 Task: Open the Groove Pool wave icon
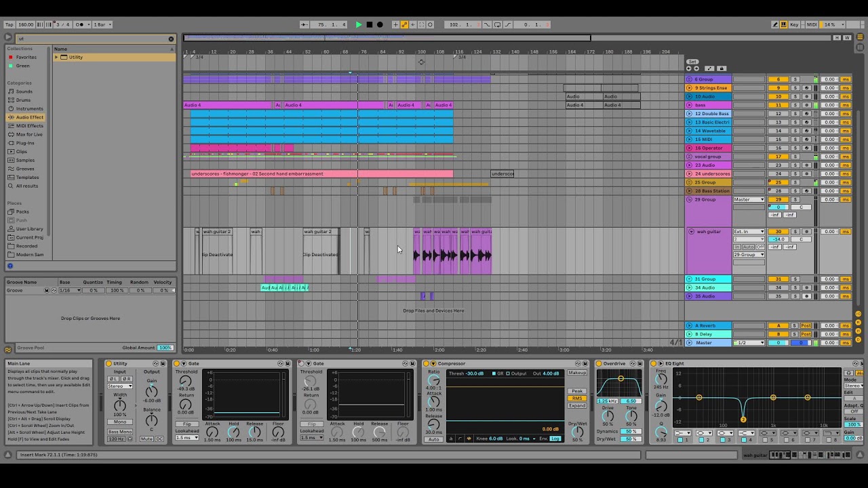[8, 349]
